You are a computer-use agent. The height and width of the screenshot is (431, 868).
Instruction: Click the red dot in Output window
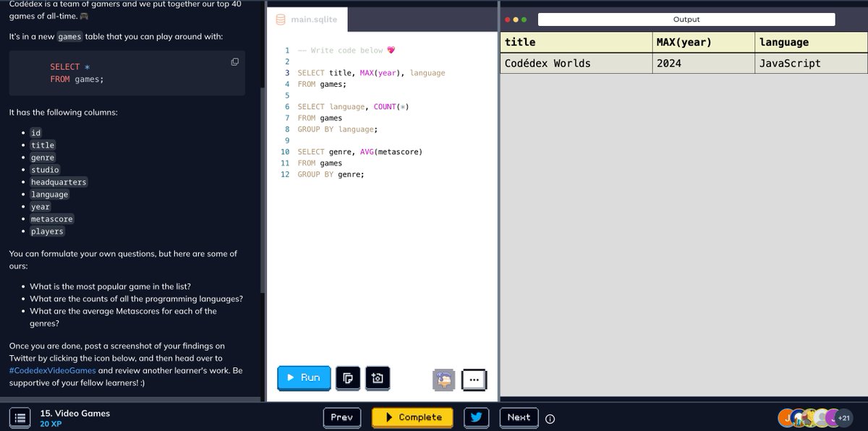[x=508, y=20]
